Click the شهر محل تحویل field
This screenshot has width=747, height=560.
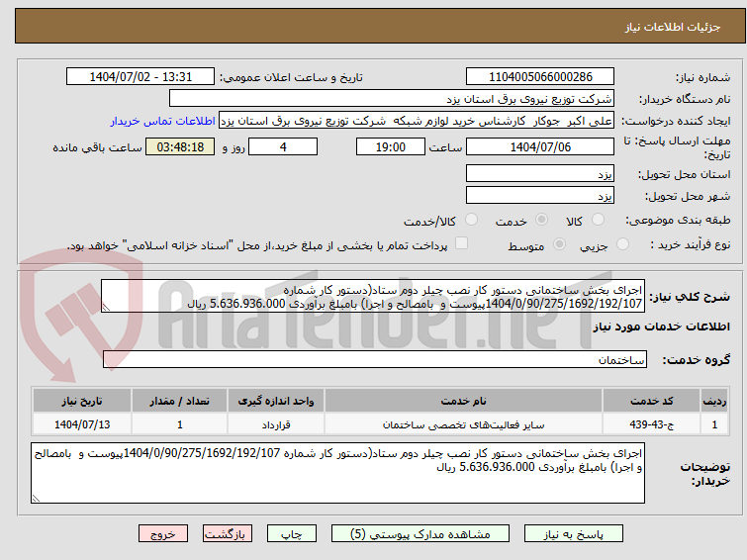540,195
